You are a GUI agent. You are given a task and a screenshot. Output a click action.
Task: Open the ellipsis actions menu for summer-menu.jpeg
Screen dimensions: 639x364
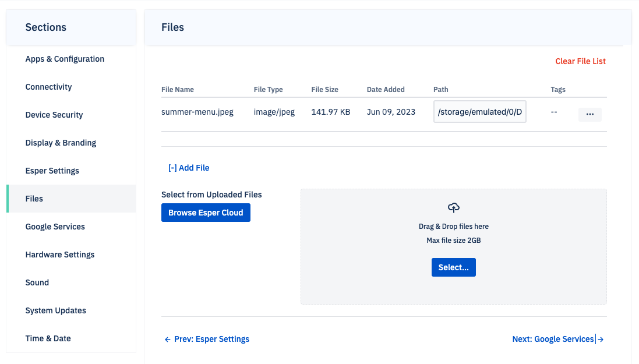tap(590, 114)
